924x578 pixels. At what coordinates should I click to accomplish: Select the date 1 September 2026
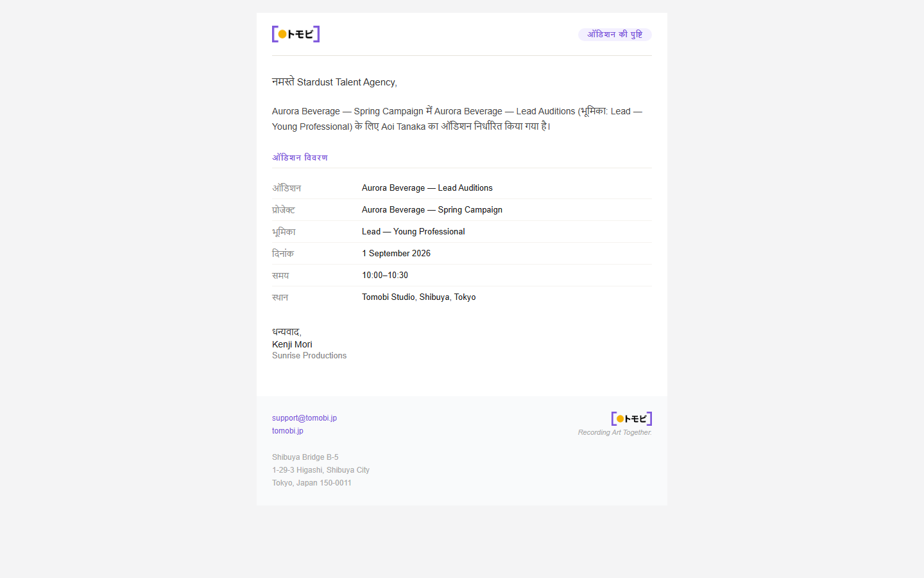pyautogui.click(x=396, y=254)
